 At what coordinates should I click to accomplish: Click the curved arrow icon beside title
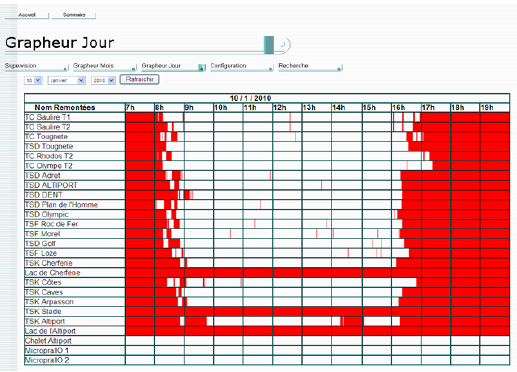point(283,44)
